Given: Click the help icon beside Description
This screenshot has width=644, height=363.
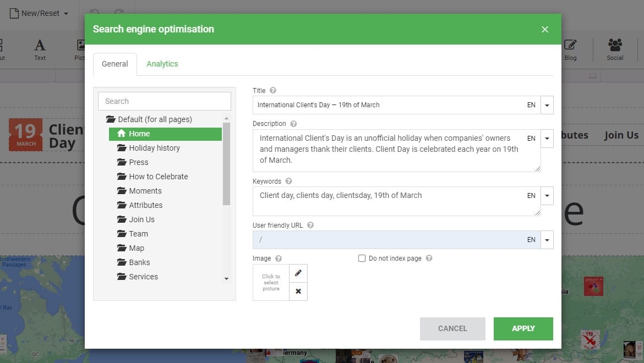Looking at the screenshot, I should click(x=293, y=124).
